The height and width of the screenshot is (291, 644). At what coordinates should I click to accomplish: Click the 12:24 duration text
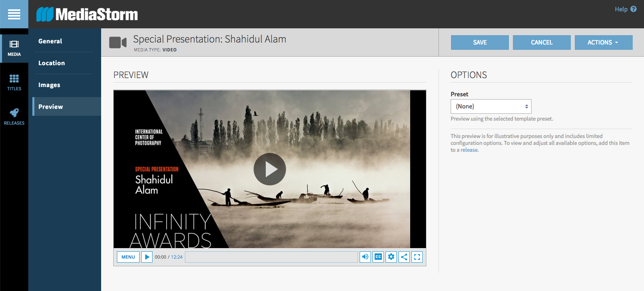177,257
